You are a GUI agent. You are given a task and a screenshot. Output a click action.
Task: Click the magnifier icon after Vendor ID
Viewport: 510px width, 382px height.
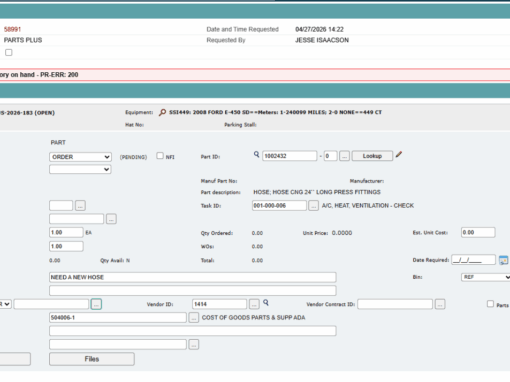click(x=266, y=302)
